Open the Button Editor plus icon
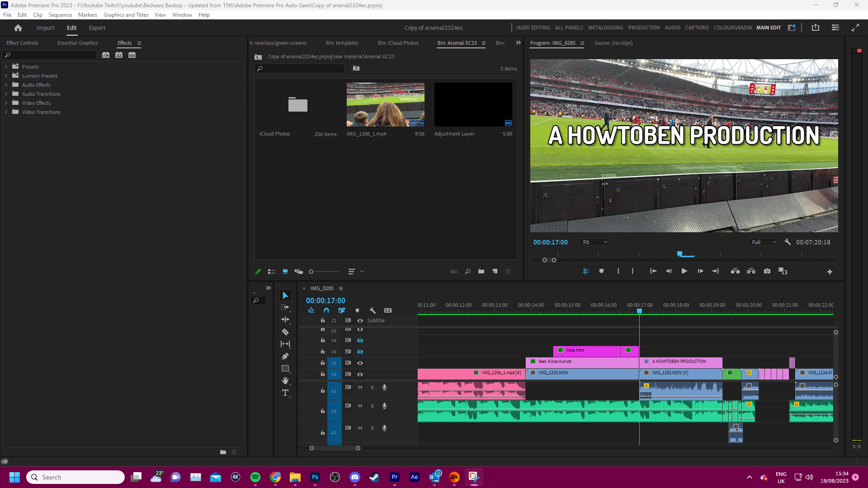The image size is (868, 488). coord(830,272)
